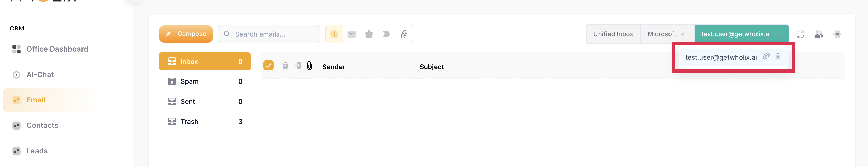This screenshot has height=167, width=868.
Task: Go to Office Dashboard in sidebar
Action: click(x=51, y=49)
